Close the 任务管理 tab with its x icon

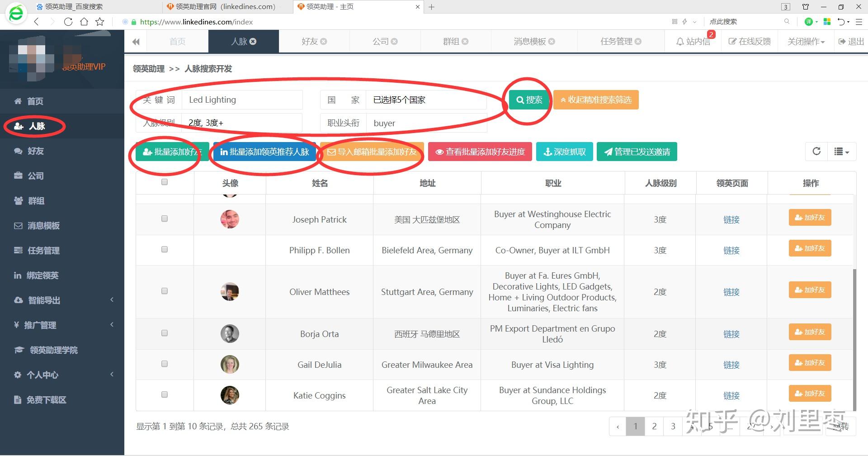click(638, 41)
